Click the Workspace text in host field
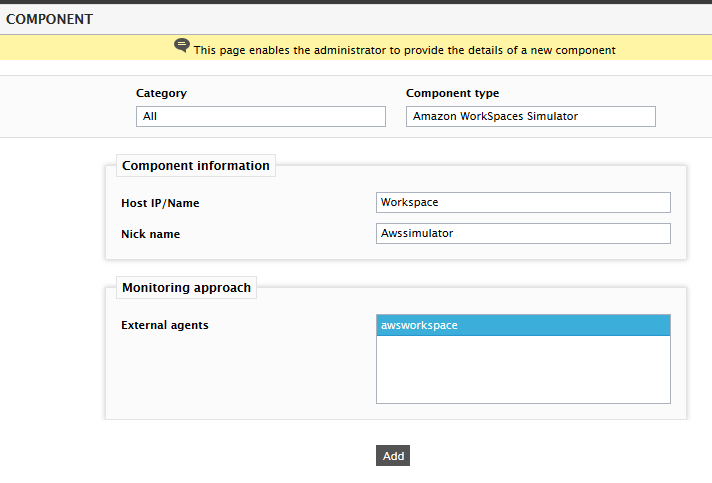 pyautogui.click(x=410, y=202)
